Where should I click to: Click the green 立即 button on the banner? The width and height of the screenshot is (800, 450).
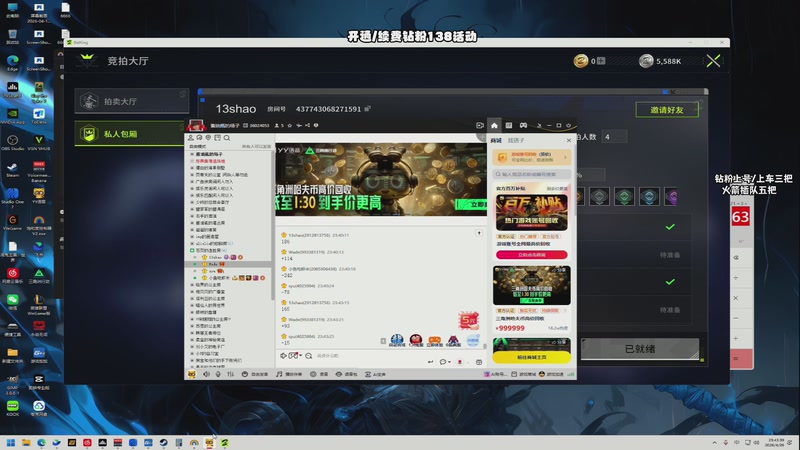tap(472, 205)
